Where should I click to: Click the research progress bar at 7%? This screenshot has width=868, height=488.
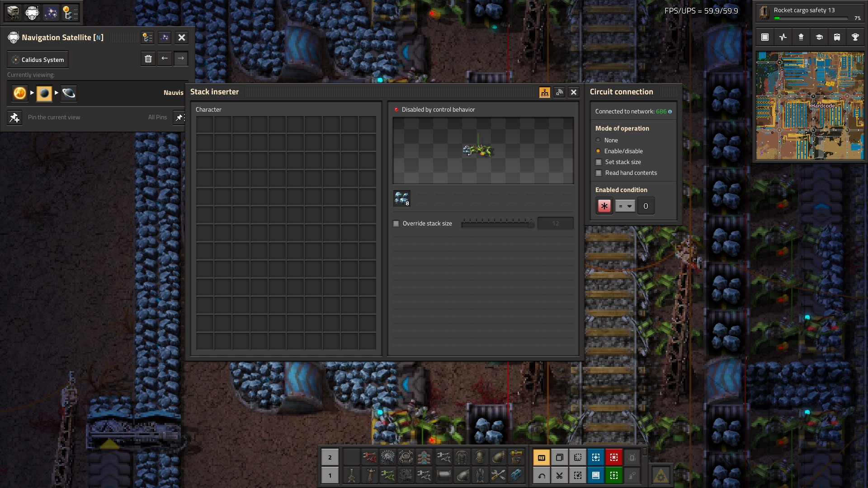point(811,18)
